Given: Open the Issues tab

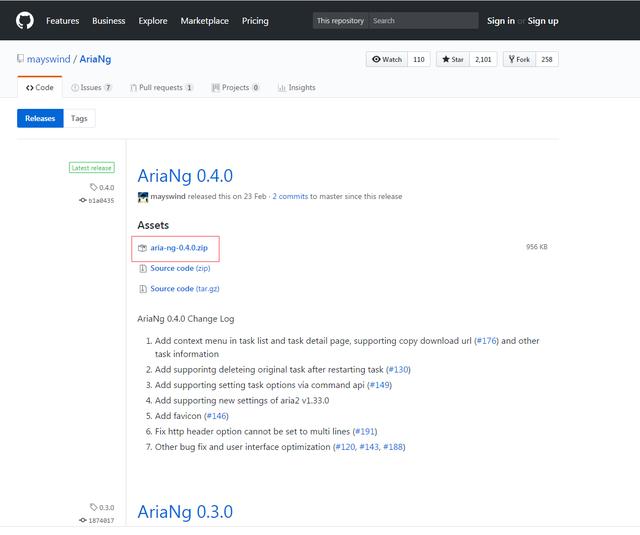Looking at the screenshot, I should click(x=95, y=88).
